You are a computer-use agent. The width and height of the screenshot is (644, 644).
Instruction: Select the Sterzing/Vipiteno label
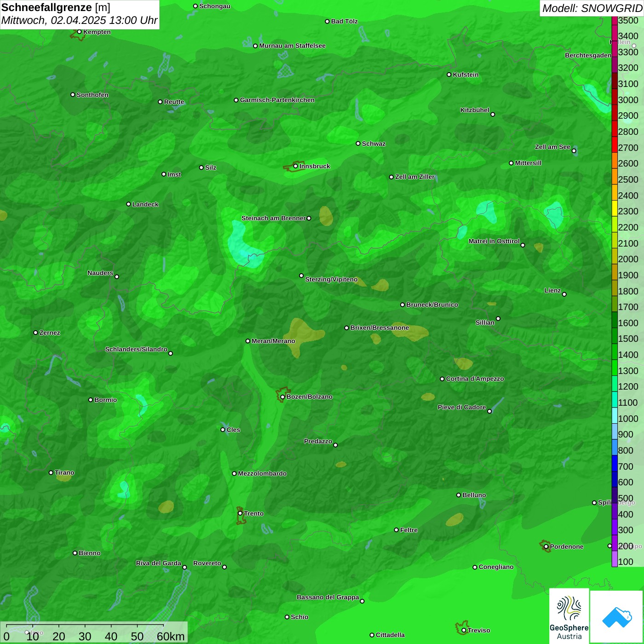tap(331, 279)
